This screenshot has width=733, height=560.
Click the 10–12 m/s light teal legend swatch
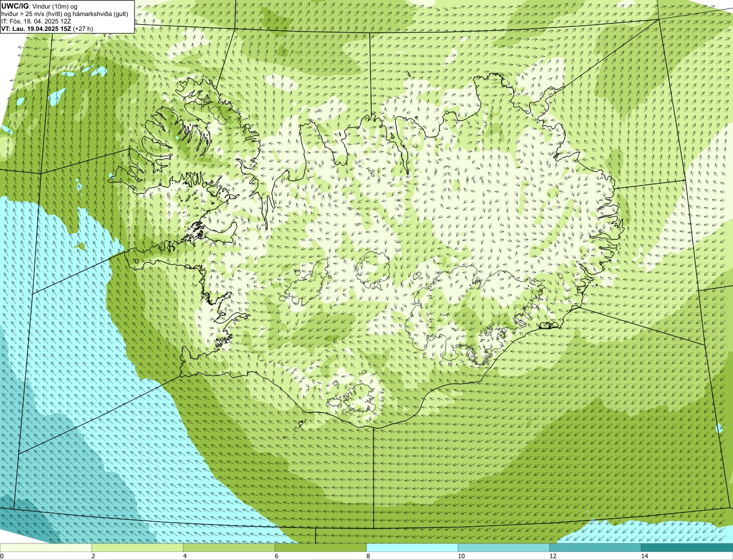coord(504,547)
